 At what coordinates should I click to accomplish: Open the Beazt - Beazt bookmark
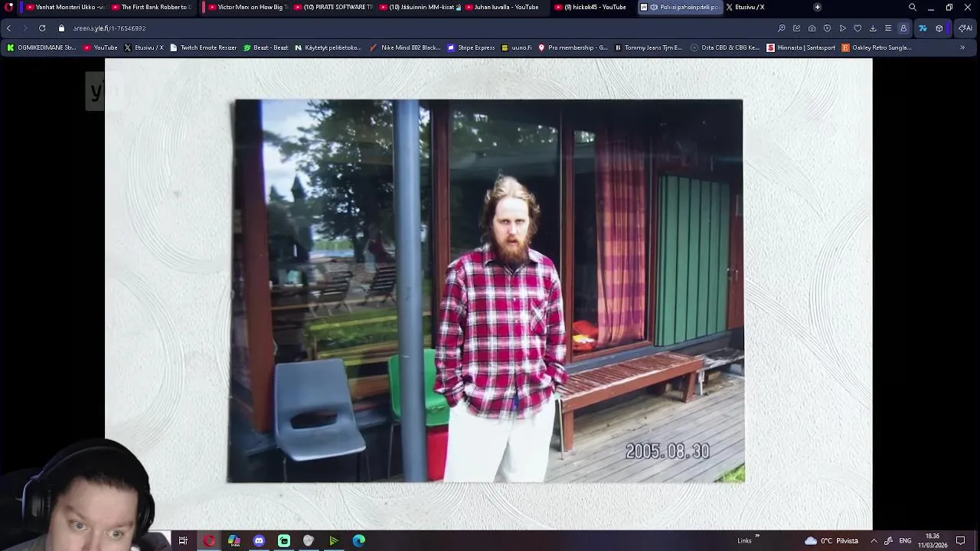[266, 47]
